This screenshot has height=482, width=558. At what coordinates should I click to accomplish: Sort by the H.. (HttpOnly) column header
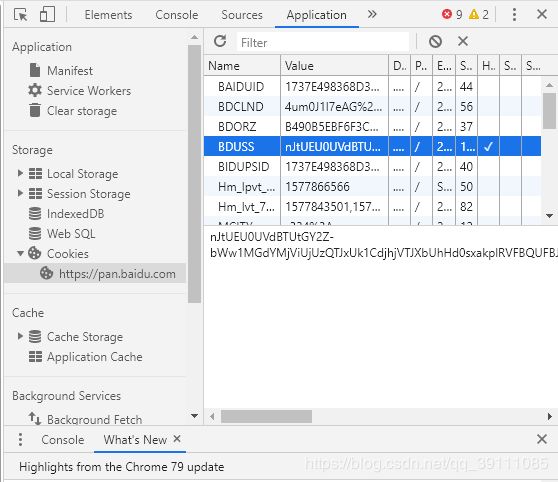point(488,66)
